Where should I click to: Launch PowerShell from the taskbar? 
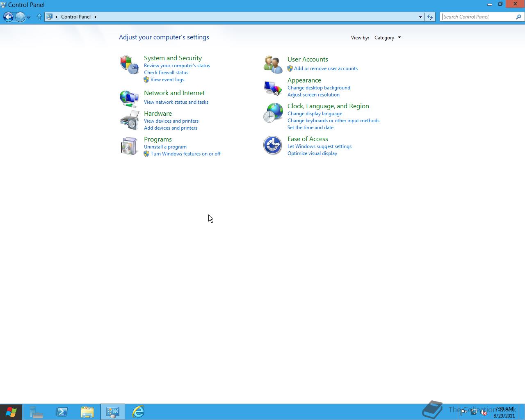pyautogui.click(x=62, y=412)
